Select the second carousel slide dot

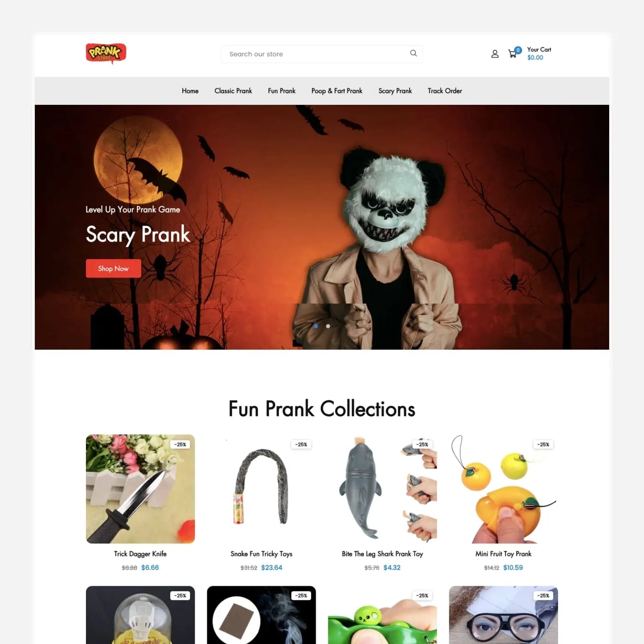coord(328,326)
